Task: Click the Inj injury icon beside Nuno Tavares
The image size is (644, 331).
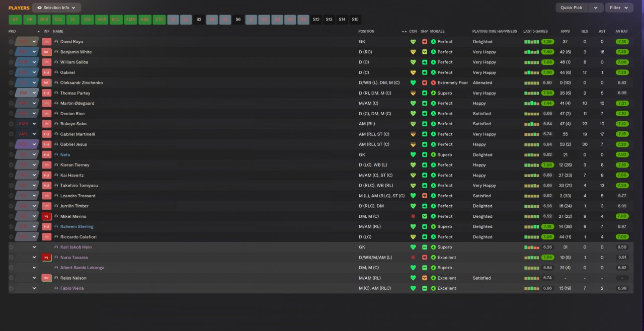Action: pyautogui.click(x=47, y=258)
